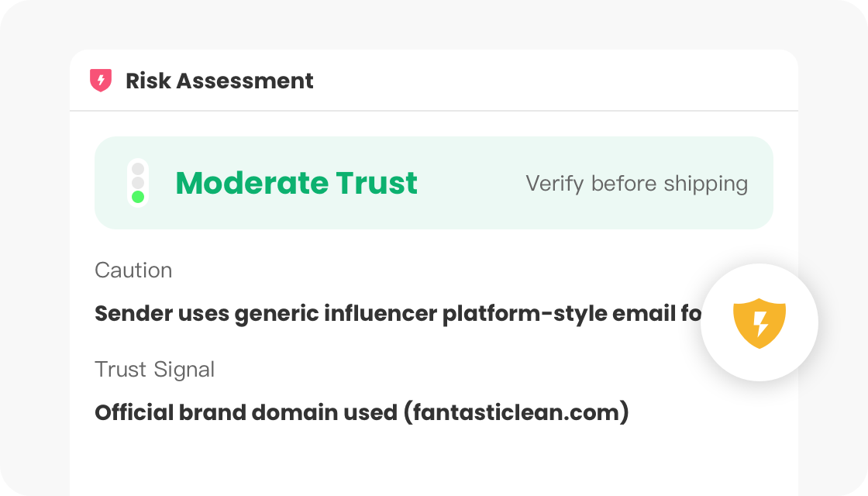
Task: Click the Trust Signal section label
Action: (x=154, y=370)
